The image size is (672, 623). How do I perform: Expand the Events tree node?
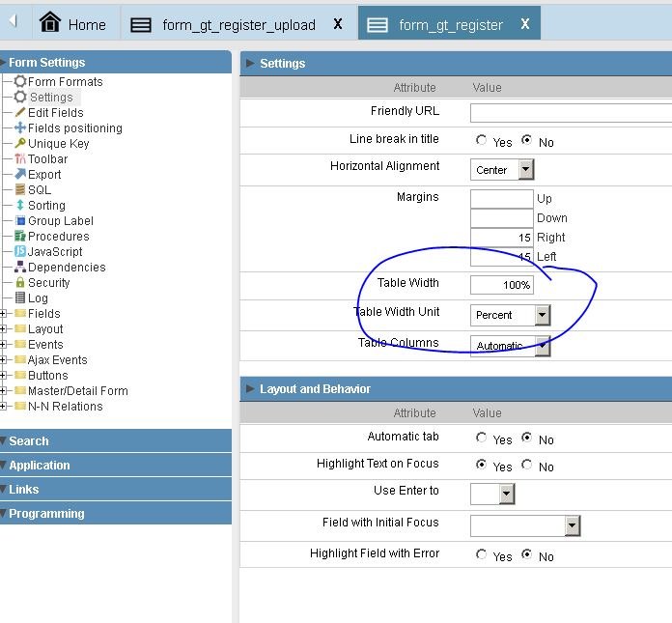click(3, 344)
